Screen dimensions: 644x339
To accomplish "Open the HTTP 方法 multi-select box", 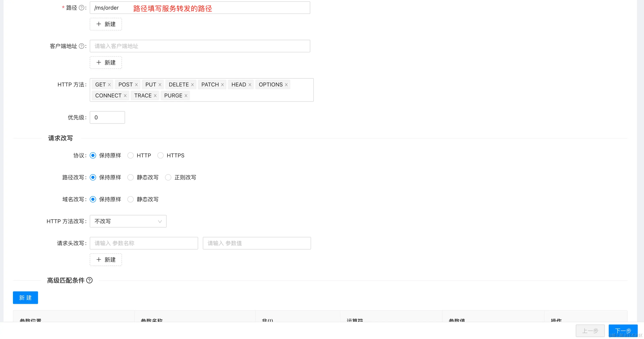I will (250, 96).
